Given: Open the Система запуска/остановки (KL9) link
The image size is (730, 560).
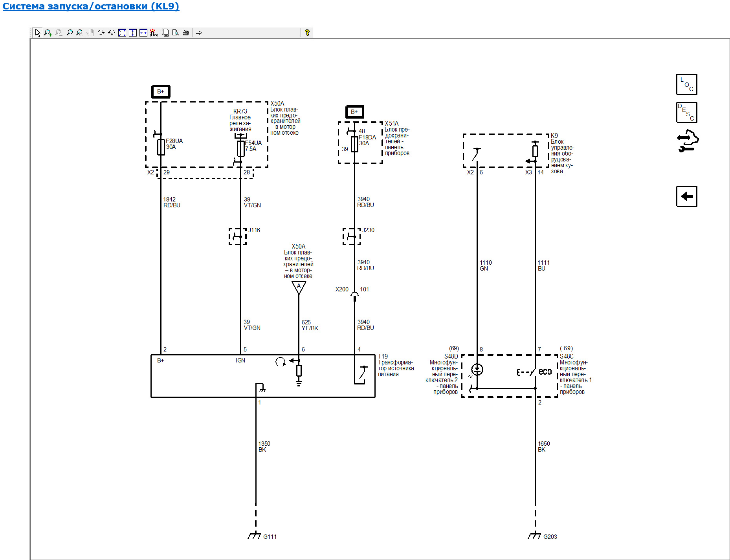Looking at the screenshot, I should 90,6.
